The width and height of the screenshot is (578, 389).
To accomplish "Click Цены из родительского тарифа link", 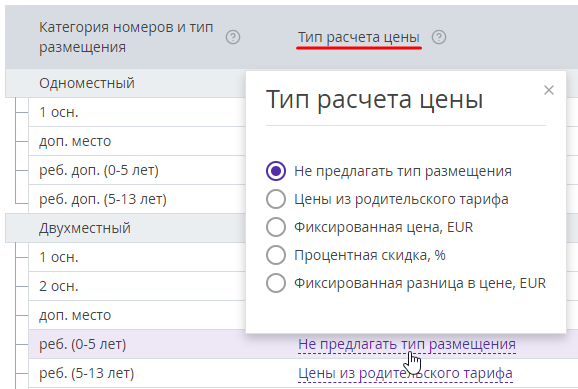I will 405,373.
